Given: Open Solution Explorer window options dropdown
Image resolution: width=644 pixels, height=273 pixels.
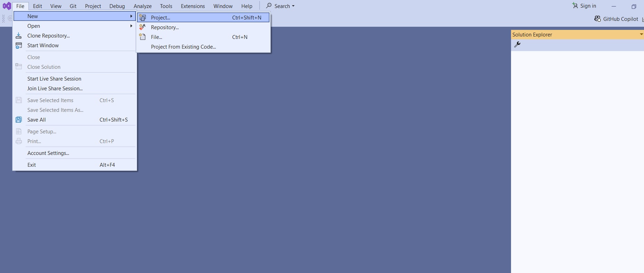Looking at the screenshot, I should 641,34.
